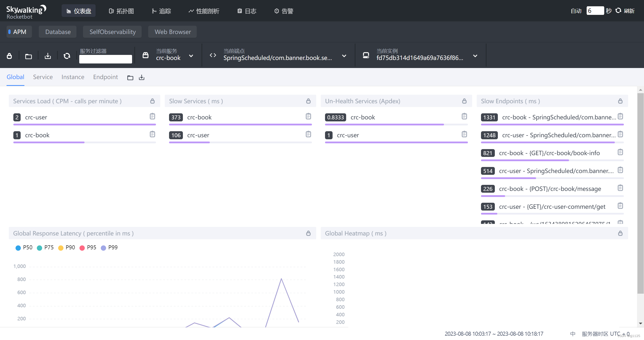Select the Database dashboard group
The height and width of the screenshot is (340, 644).
pyautogui.click(x=58, y=32)
